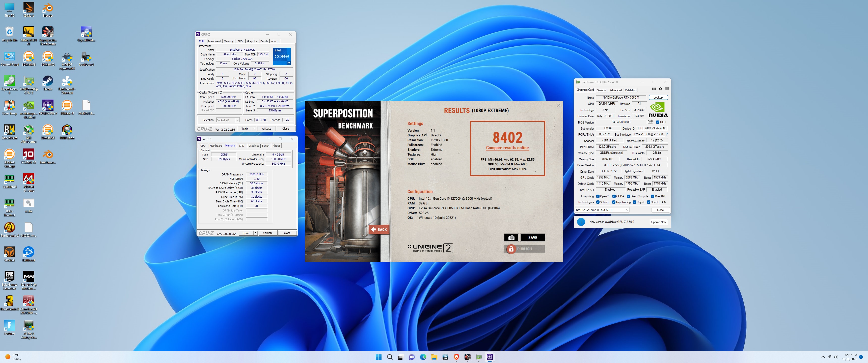The width and height of the screenshot is (868, 363).
Task: Take a GPU-Z screenshot with the camera icon
Action: pos(654,89)
